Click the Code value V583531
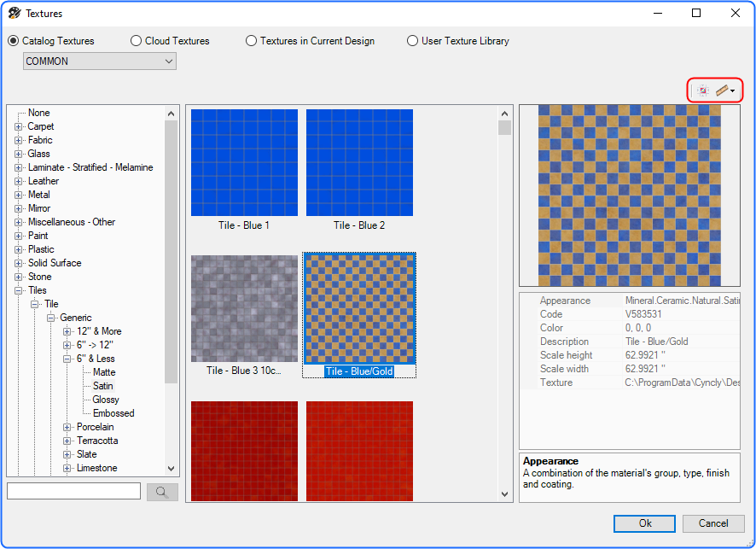This screenshot has height=549, width=756. click(x=643, y=314)
